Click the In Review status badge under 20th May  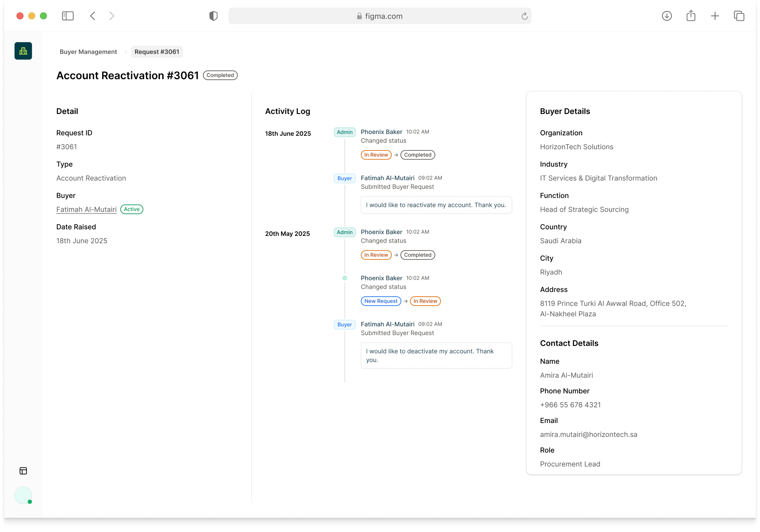click(x=376, y=255)
